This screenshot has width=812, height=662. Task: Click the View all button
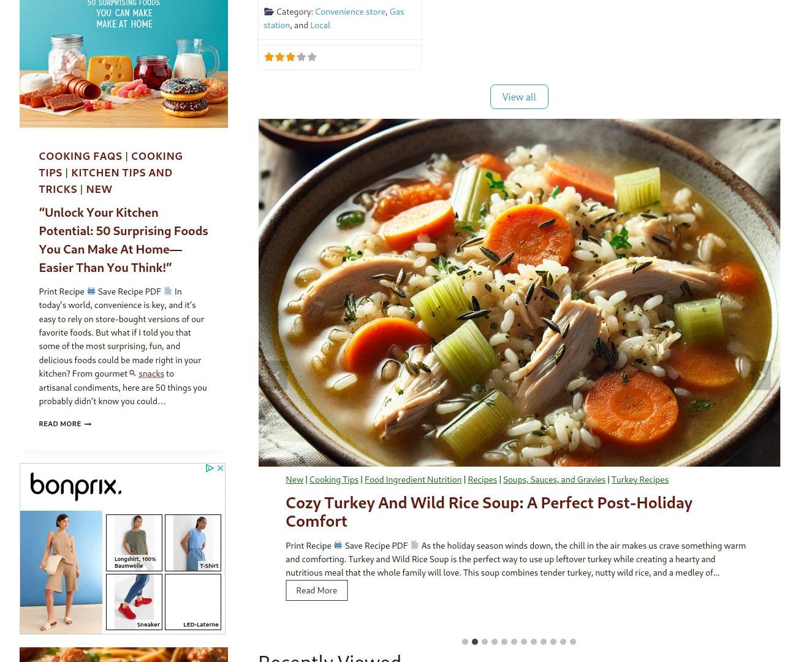[x=519, y=97]
